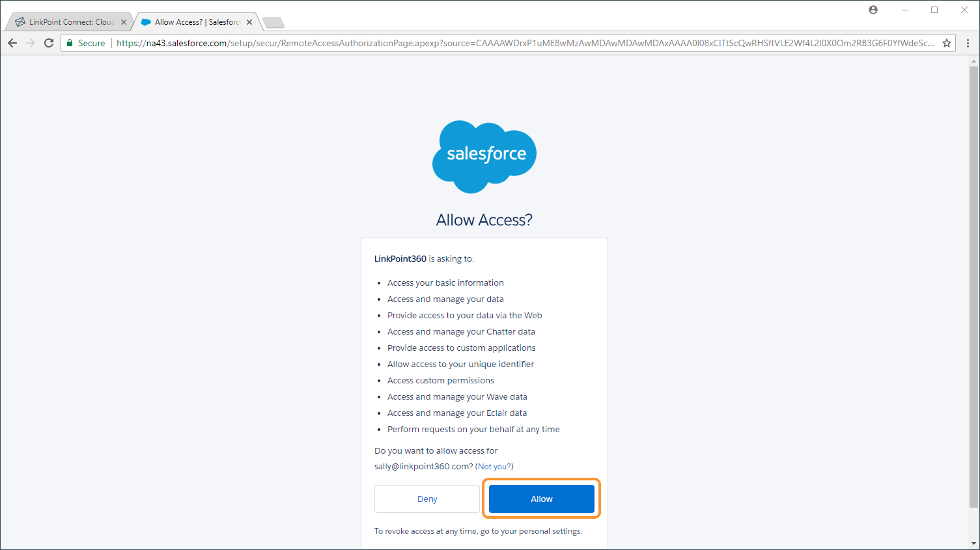Image resolution: width=980 pixels, height=550 pixels.
Task: Click the 'To revoke access at any time' note
Action: click(478, 531)
